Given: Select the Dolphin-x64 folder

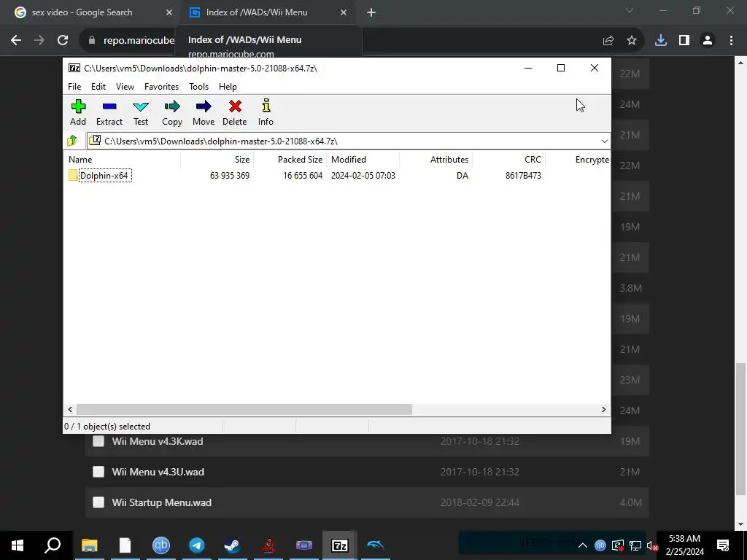Looking at the screenshot, I should 99,176.
